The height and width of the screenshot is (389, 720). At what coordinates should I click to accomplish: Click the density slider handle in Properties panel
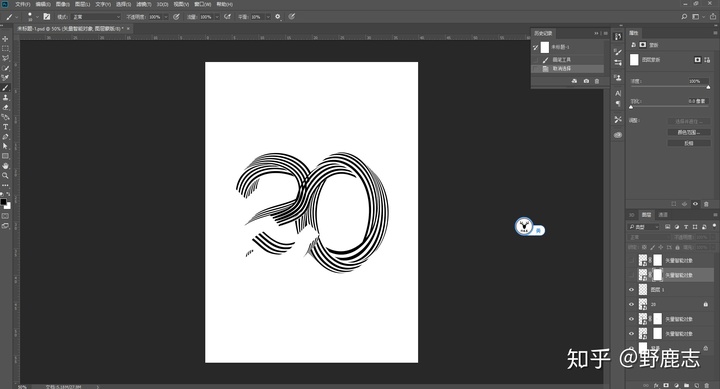coord(708,87)
